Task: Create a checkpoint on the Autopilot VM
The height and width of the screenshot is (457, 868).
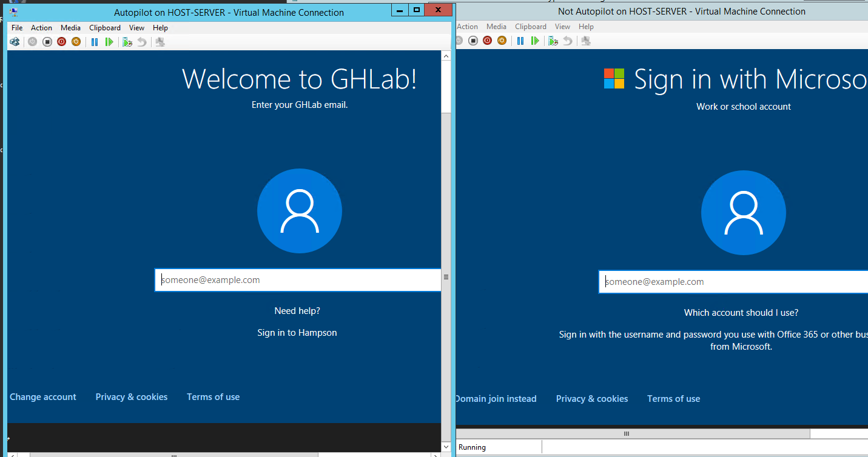Action: click(127, 41)
